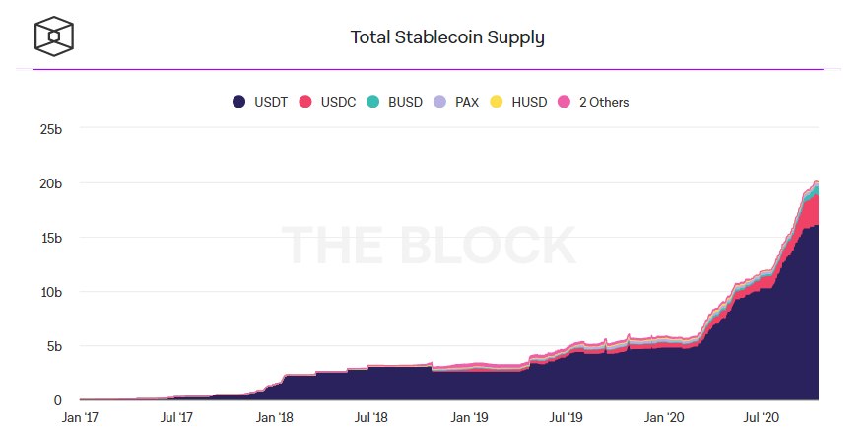Click the 15b y-axis label
Viewport: 868px width, 431px height.
(x=50, y=238)
